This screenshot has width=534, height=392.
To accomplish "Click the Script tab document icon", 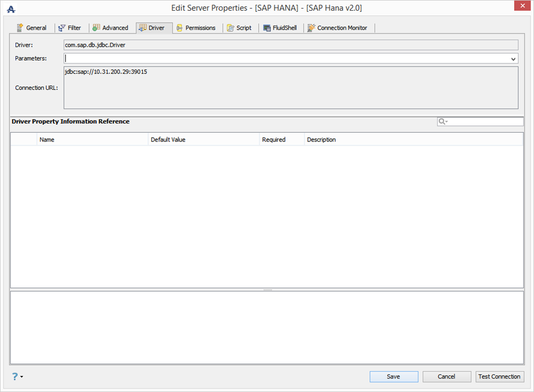I will pyautogui.click(x=230, y=28).
